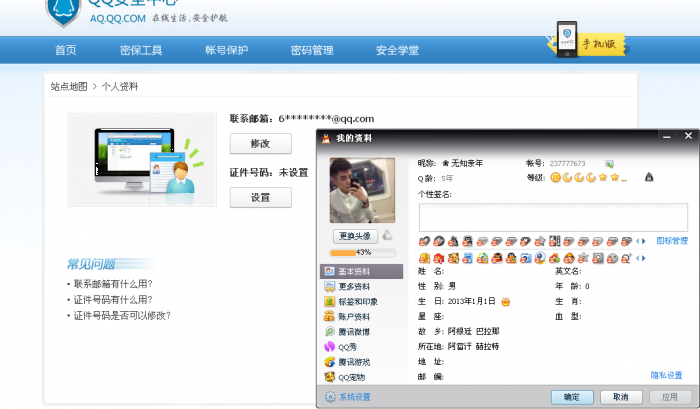Click the yellow bear pet icon in the lower icon row
This screenshot has width=700, height=409.
[x=453, y=258]
